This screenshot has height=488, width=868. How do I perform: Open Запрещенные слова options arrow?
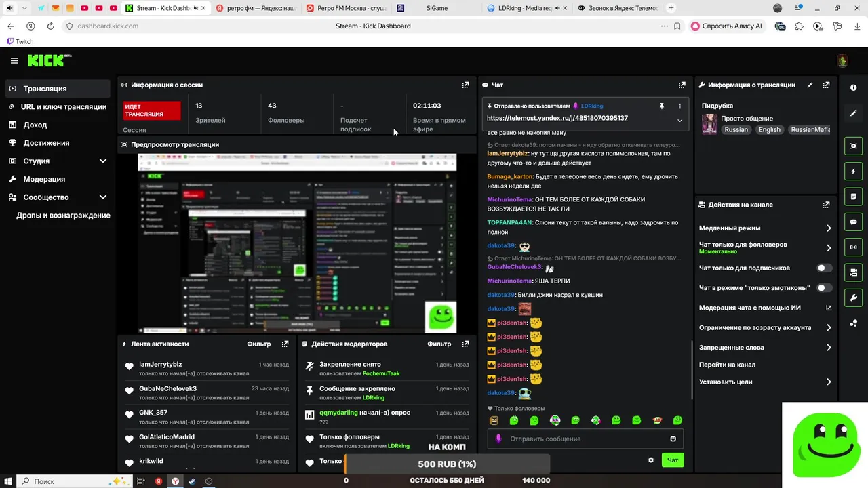[829, 348]
